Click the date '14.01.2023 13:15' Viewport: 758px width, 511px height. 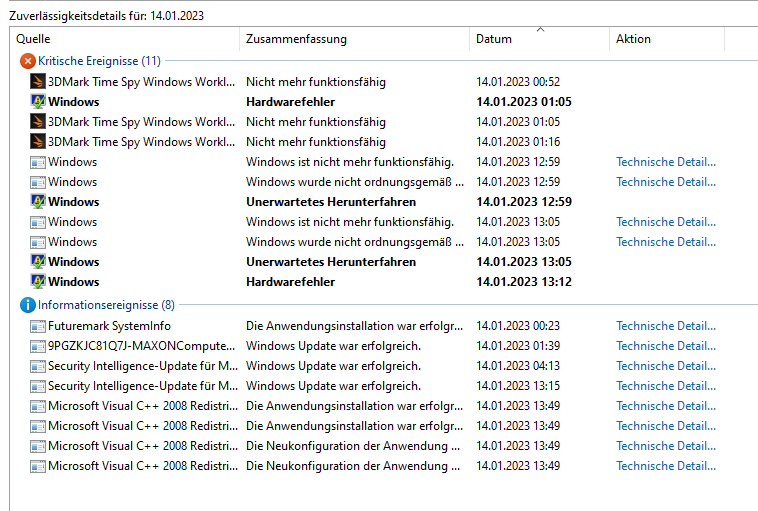[518, 386]
